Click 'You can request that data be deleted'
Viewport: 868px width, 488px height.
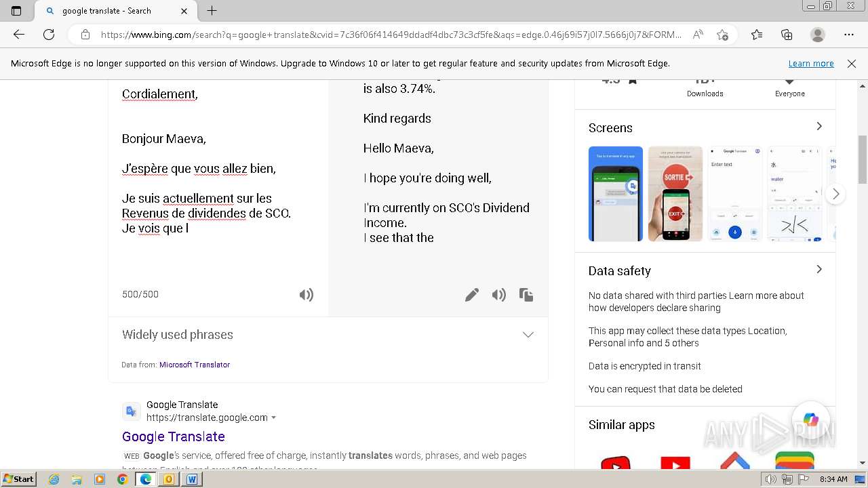[x=665, y=389]
